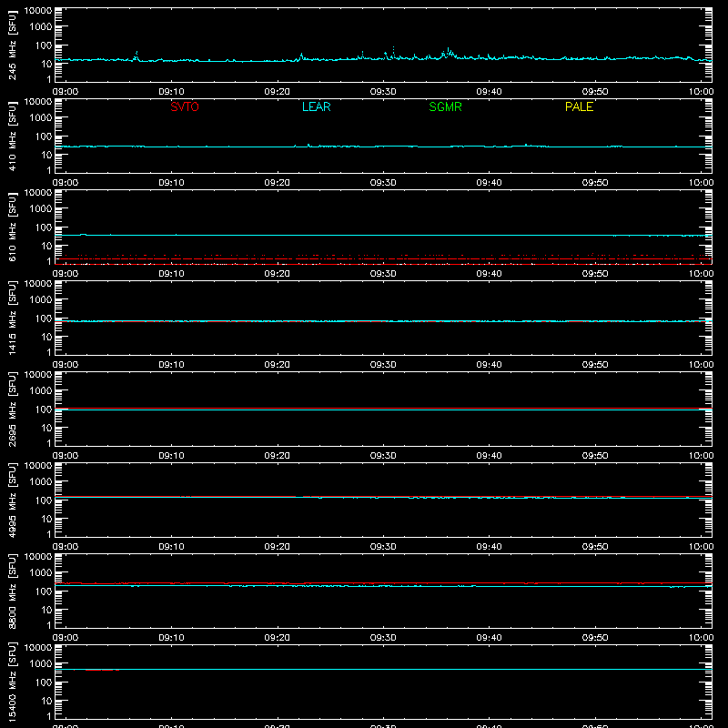Click the 245 MHz burst peak near 09:36

click(448, 51)
